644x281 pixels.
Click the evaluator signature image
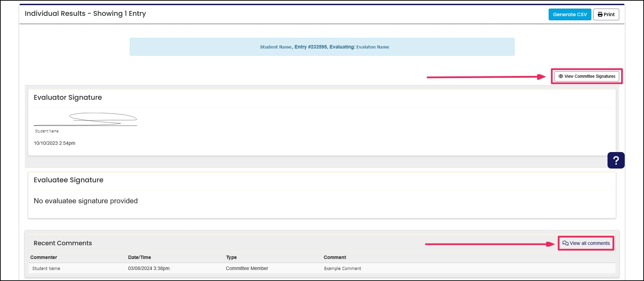coord(85,119)
